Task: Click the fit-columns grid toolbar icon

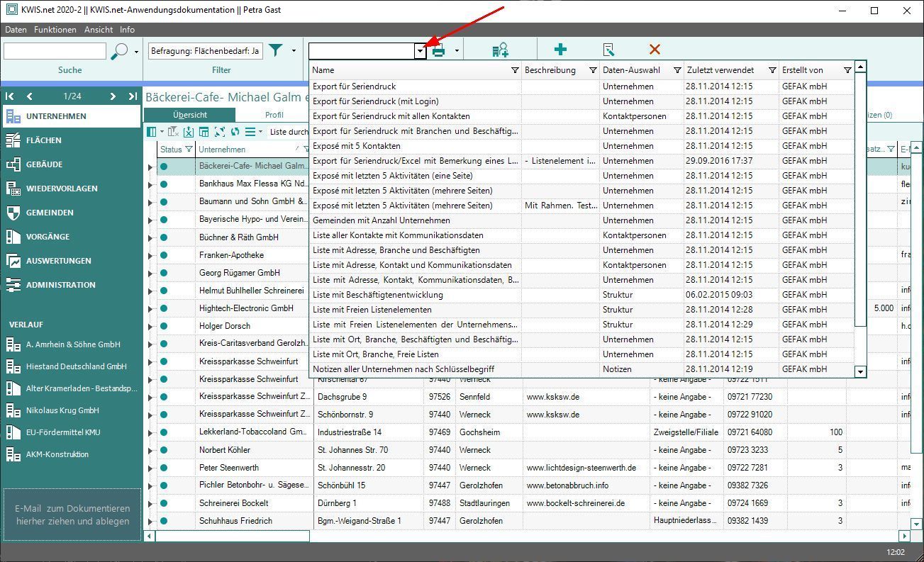Action: pos(219,132)
